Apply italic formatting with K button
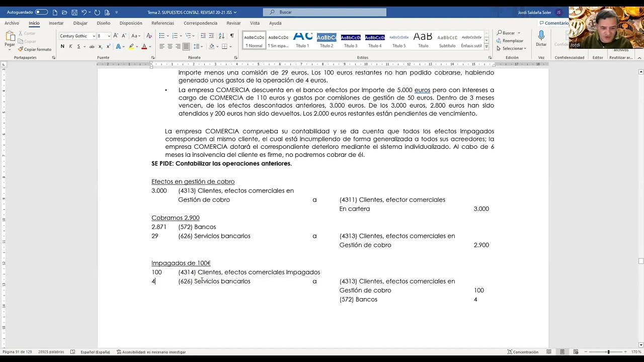This screenshot has height=362, width=644. pos(70,46)
